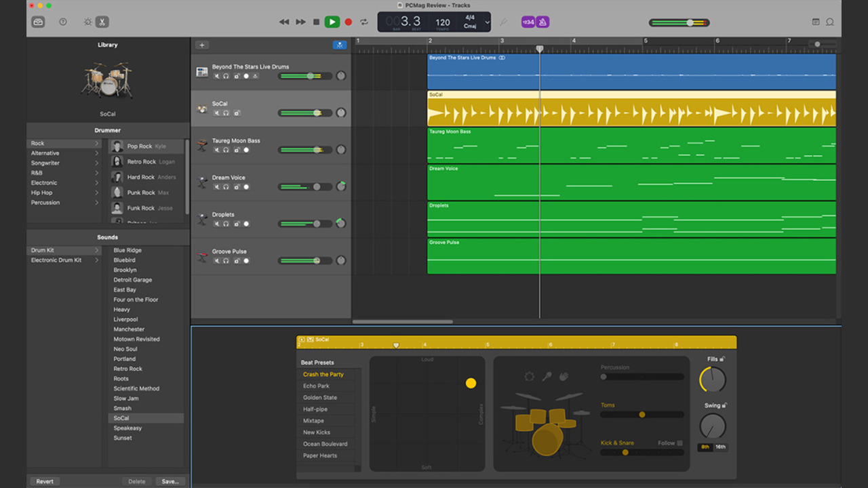Select 16th swing option
Viewport: 868px width, 488px height.
(x=720, y=447)
